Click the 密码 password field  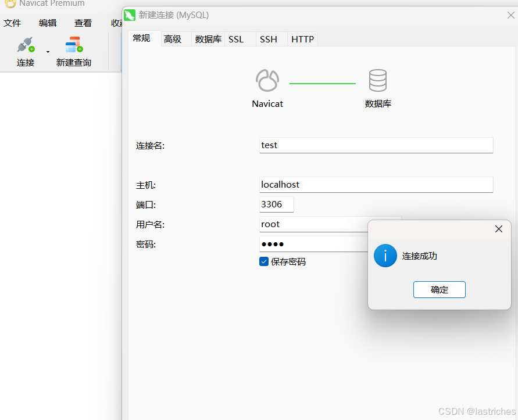313,244
